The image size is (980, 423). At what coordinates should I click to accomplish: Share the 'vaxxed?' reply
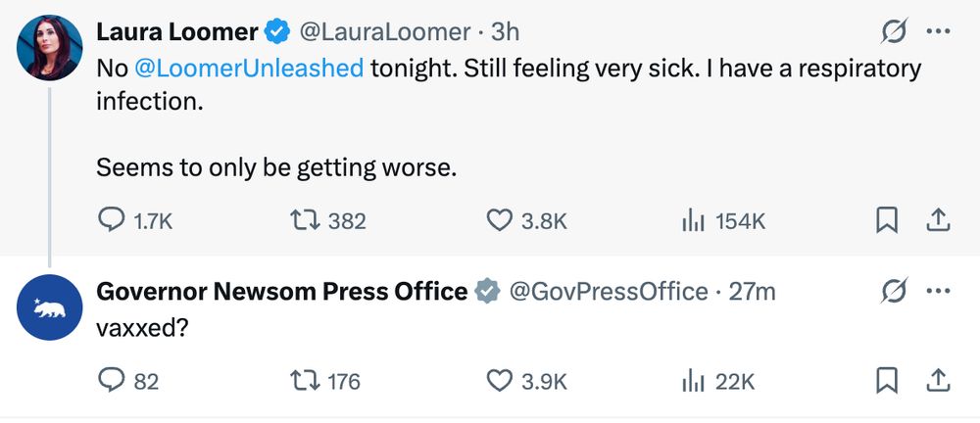coord(938,381)
